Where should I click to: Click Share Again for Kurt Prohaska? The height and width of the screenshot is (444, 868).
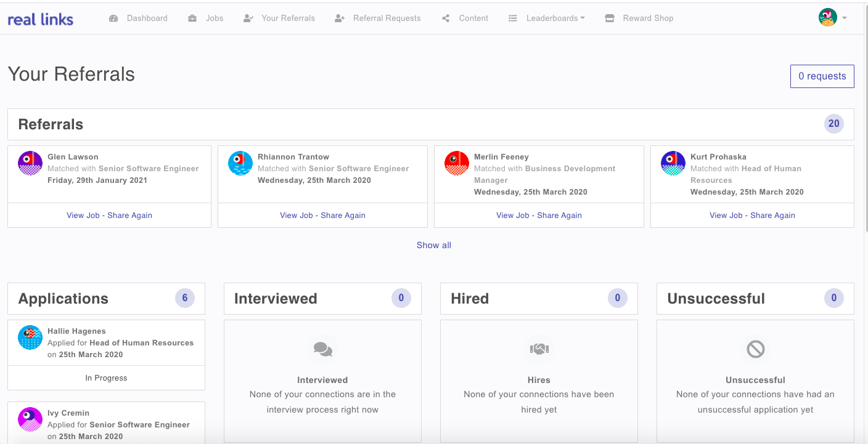(x=772, y=216)
